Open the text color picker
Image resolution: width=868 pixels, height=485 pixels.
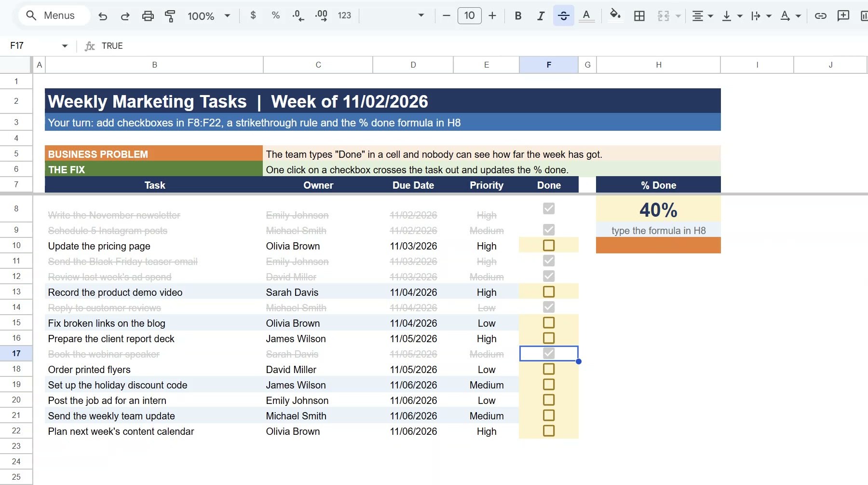(586, 16)
